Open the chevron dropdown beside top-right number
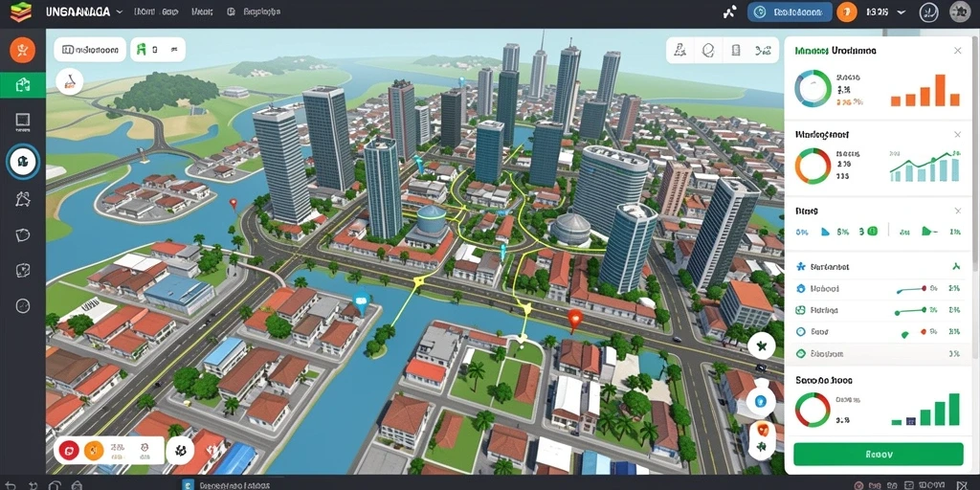Image resolution: width=980 pixels, height=490 pixels. coord(902,11)
